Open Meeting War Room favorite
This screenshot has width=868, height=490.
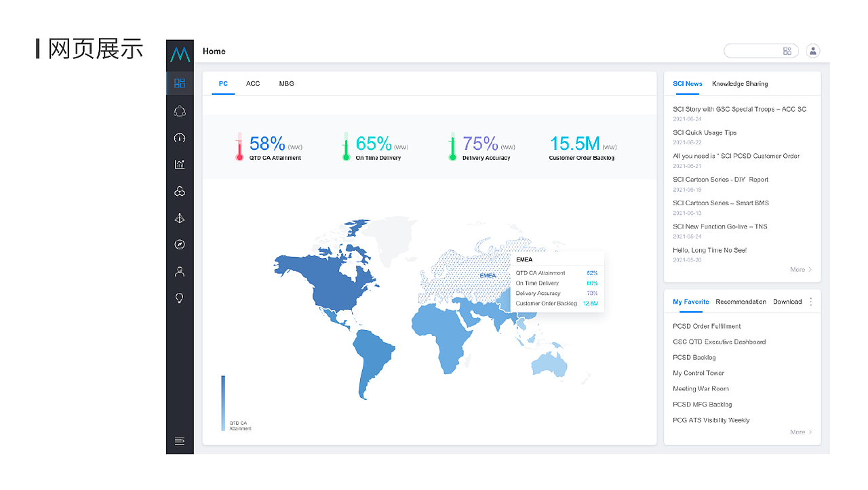(701, 388)
